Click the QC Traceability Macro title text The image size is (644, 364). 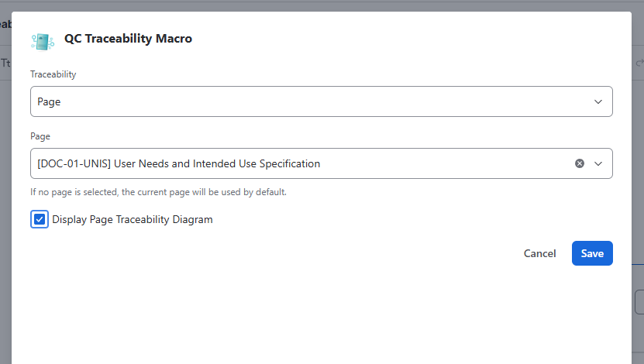coord(128,39)
